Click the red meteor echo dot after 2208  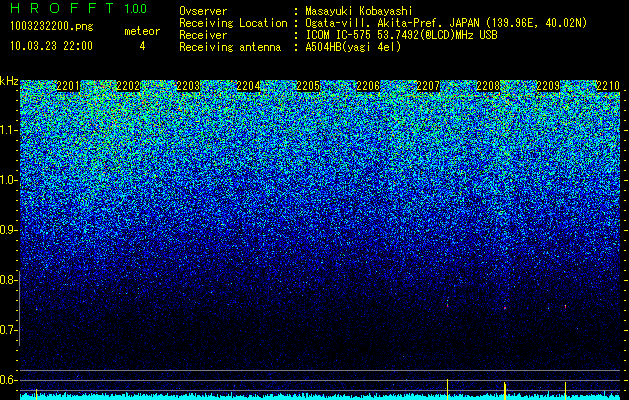(505, 308)
